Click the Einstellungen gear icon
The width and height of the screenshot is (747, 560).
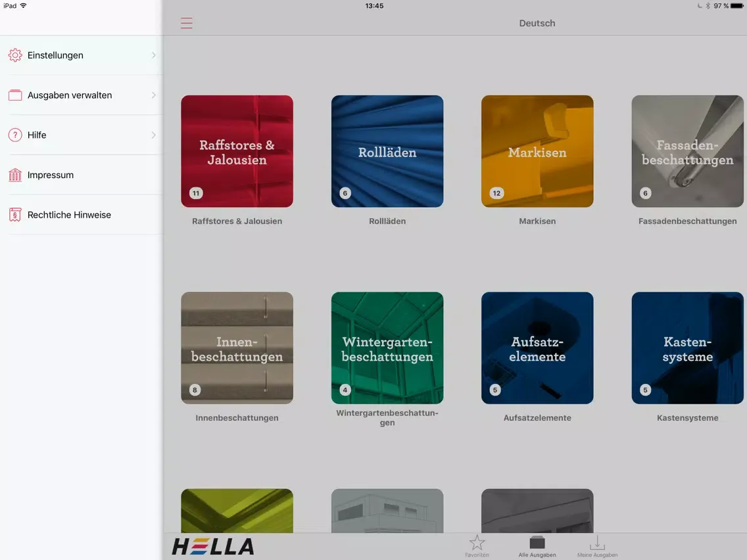pyautogui.click(x=15, y=55)
